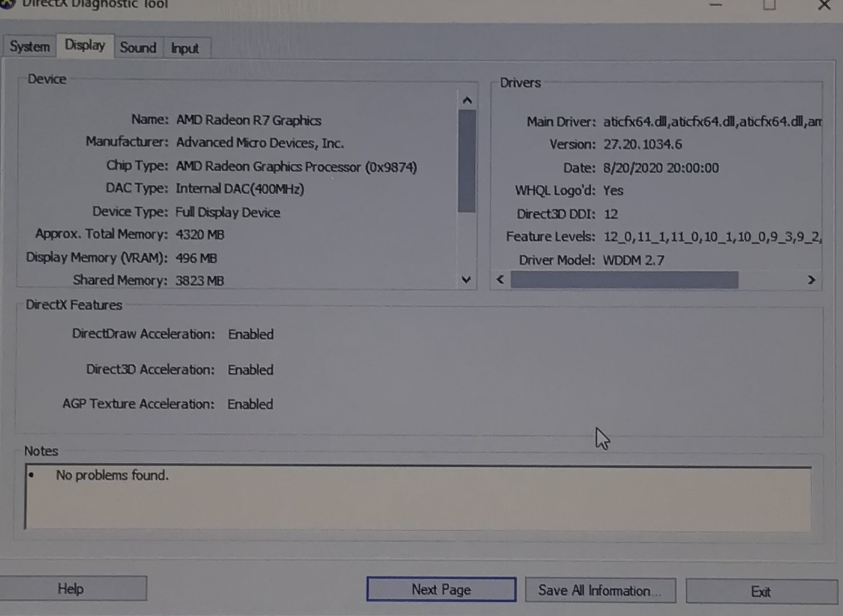The image size is (843, 616).
Task: Click total memory value '4320 MB'
Action: coord(200,234)
